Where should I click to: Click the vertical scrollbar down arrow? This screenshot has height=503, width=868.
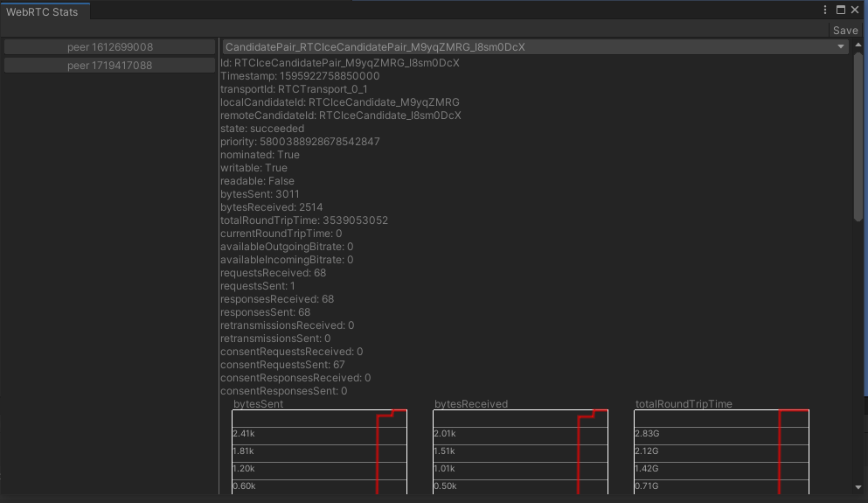[858, 487]
